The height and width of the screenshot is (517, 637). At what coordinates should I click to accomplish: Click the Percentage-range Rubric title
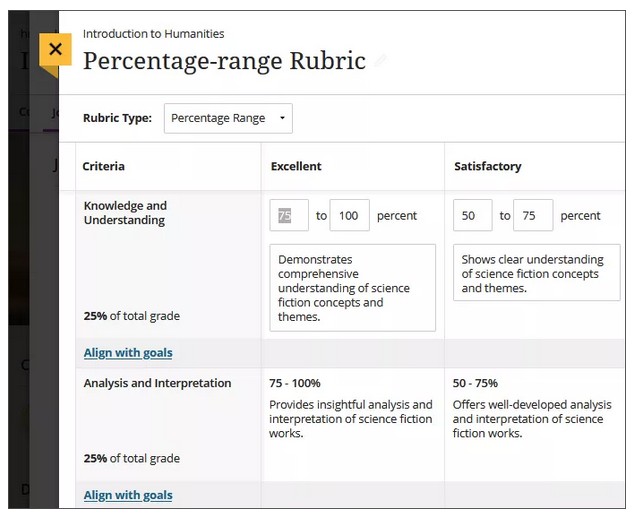coord(224,61)
